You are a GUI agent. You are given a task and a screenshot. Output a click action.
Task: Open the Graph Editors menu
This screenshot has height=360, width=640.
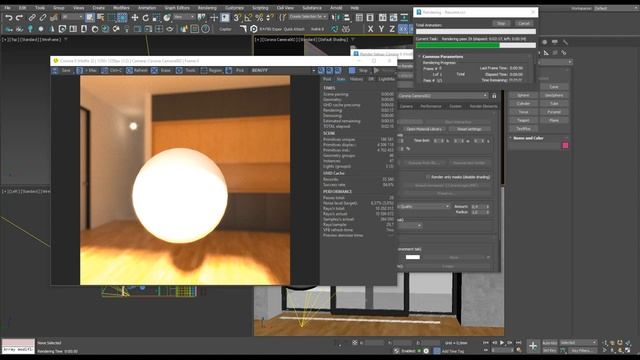(177, 8)
